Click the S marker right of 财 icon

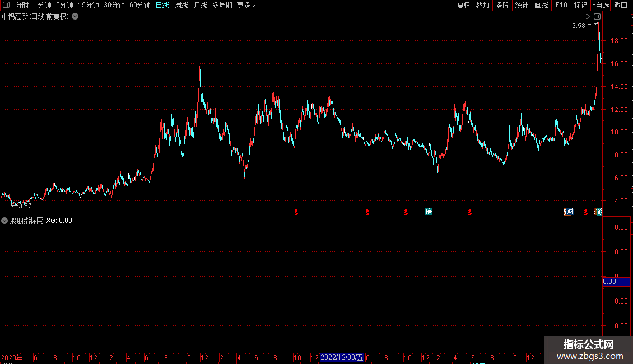pos(586,212)
